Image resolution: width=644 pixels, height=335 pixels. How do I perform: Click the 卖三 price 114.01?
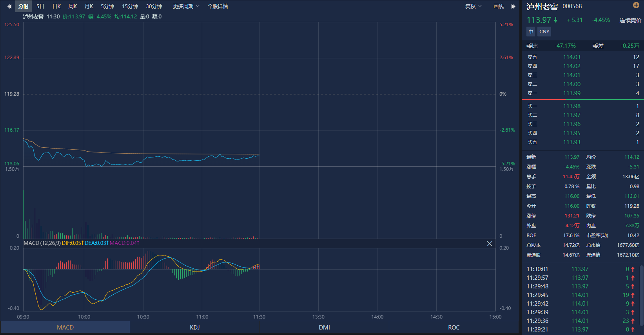572,75
